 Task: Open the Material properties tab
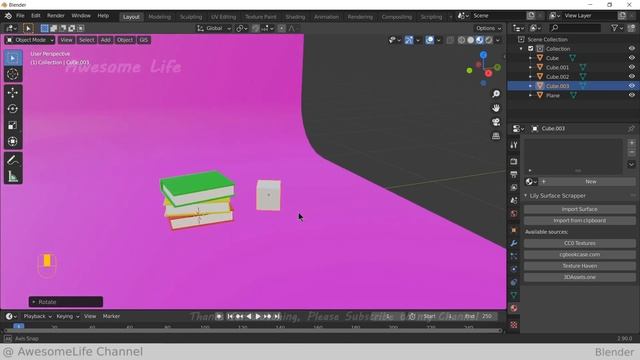click(514, 309)
